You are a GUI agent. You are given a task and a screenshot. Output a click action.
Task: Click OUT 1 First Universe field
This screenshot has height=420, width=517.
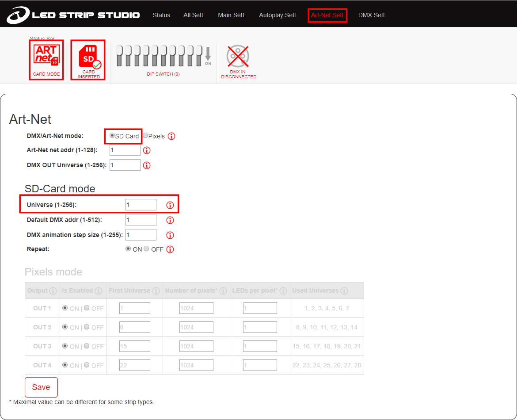click(134, 308)
